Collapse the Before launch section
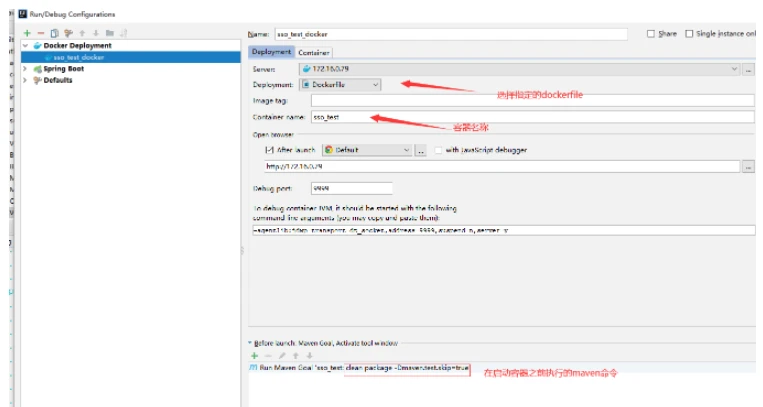Screen dimensions: 763x407 click(250, 343)
